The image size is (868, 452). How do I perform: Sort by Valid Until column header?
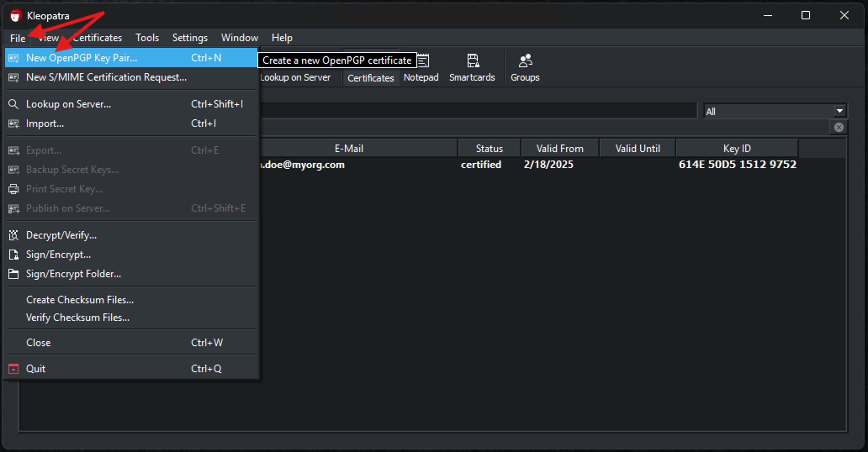pyautogui.click(x=638, y=149)
